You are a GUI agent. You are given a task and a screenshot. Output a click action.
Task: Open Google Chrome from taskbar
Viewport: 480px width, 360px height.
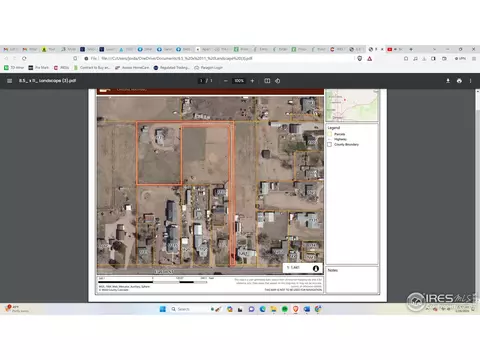[x=318, y=309]
